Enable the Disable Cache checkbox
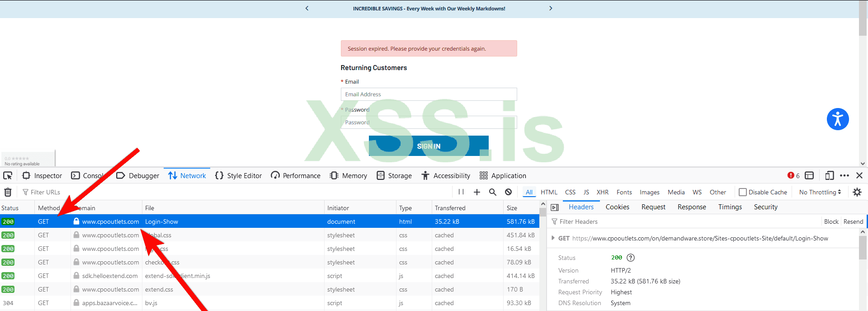Image resolution: width=868 pixels, height=311 pixels. pyautogui.click(x=742, y=192)
